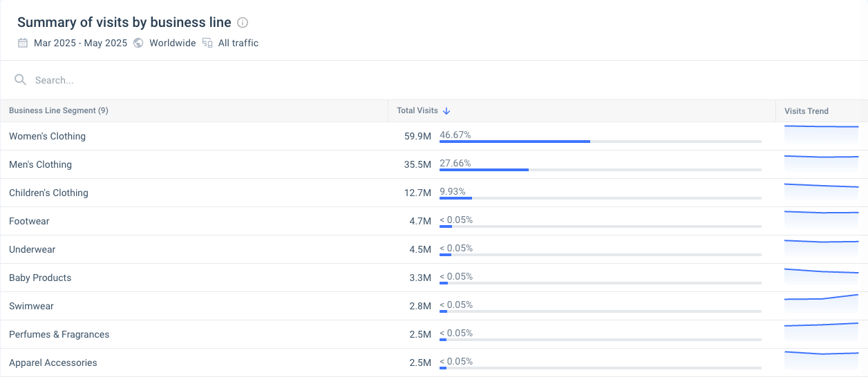
Task: Click the Visits Trend column header
Action: coord(806,111)
